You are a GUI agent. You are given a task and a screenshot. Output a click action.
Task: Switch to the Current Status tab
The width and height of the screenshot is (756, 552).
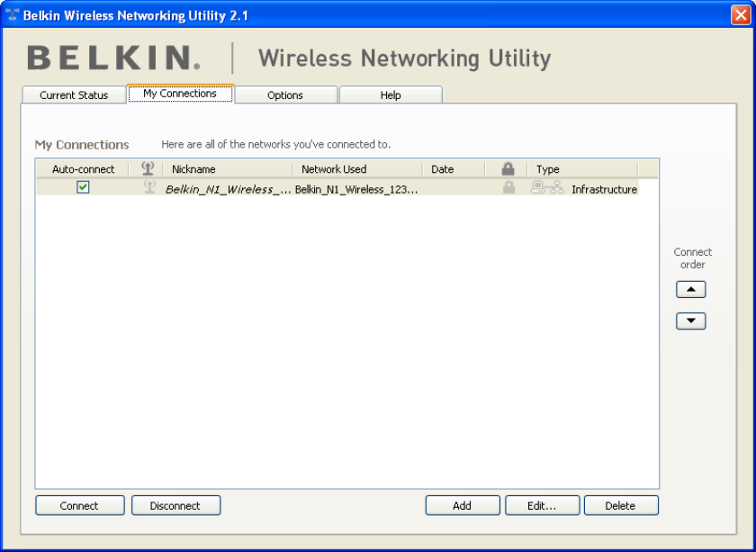pyautogui.click(x=74, y=95)
